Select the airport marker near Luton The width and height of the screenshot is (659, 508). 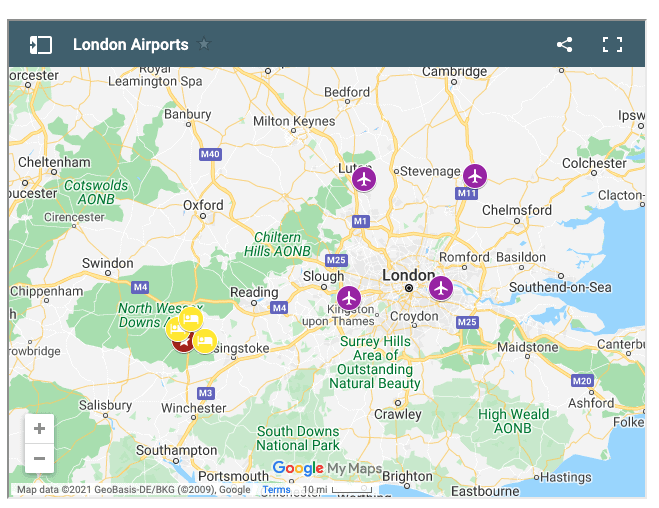(363, 178)
